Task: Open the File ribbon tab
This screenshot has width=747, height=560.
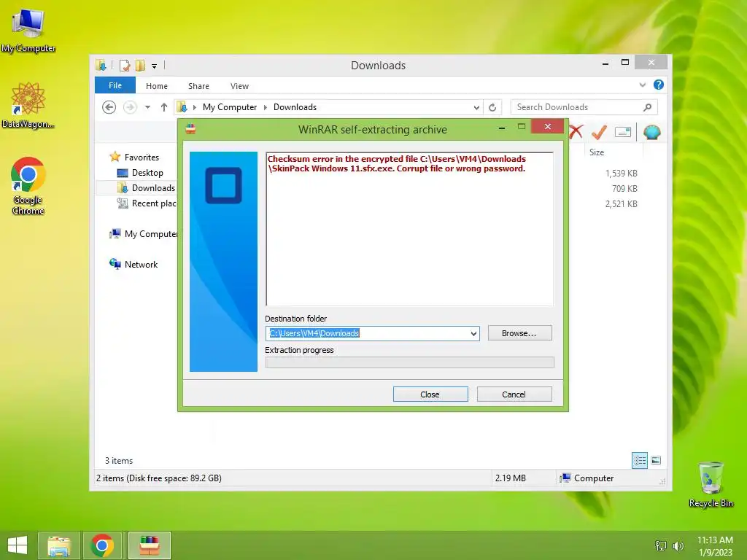Action: coord(115,85)
